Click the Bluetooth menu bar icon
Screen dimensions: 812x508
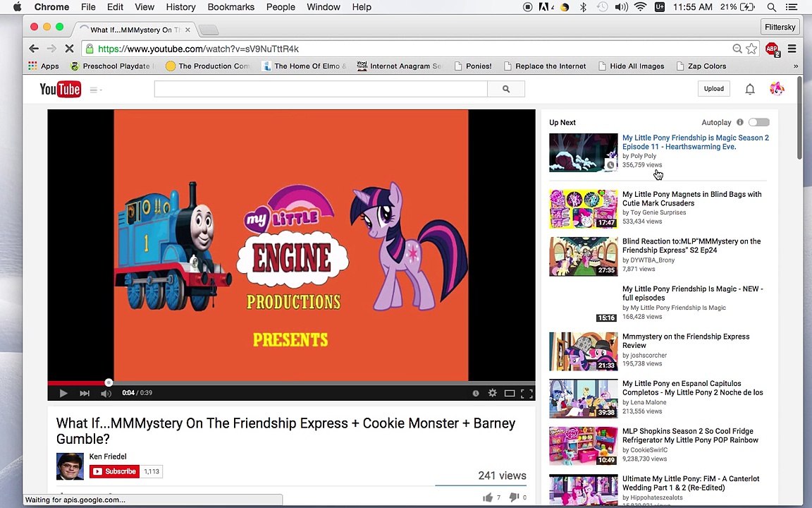(x=583, y=7)
